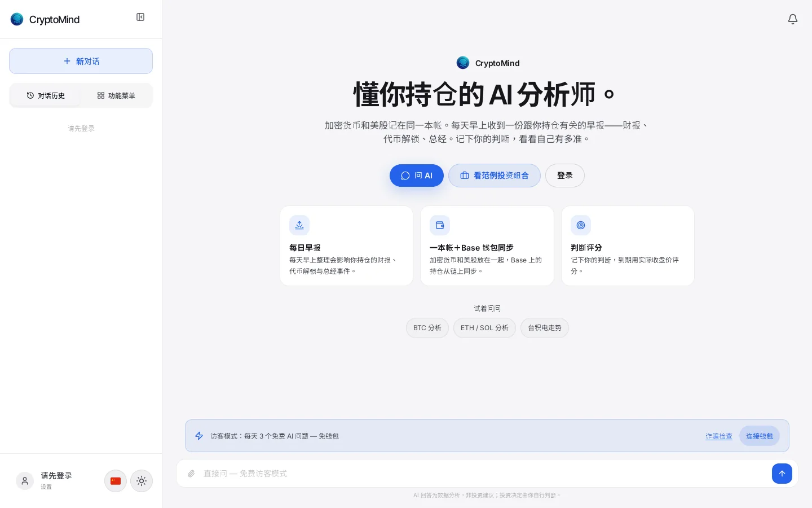Click the 访客模式 free questions notice
The height and width of the screenshot is (508, 812).
pyautogui.click(x=275, y=436)
